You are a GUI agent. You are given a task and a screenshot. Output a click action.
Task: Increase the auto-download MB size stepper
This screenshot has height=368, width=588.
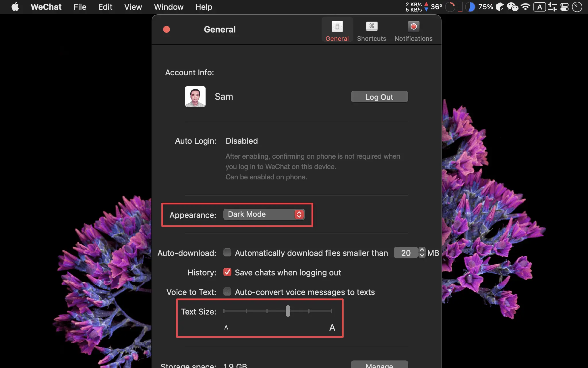422,250
